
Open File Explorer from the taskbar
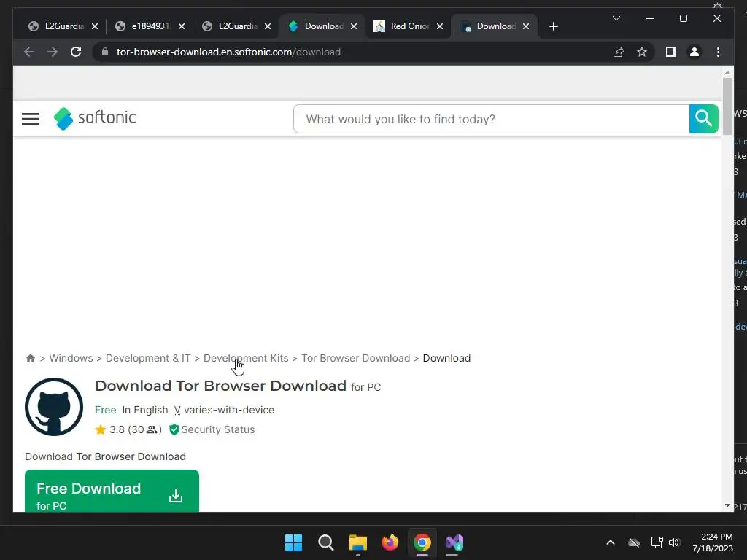(x=357, y=542)
